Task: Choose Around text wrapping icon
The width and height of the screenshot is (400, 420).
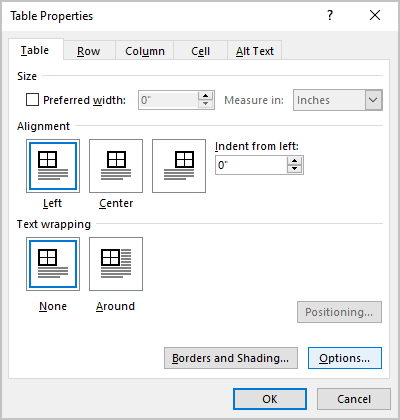Action: 116,264
